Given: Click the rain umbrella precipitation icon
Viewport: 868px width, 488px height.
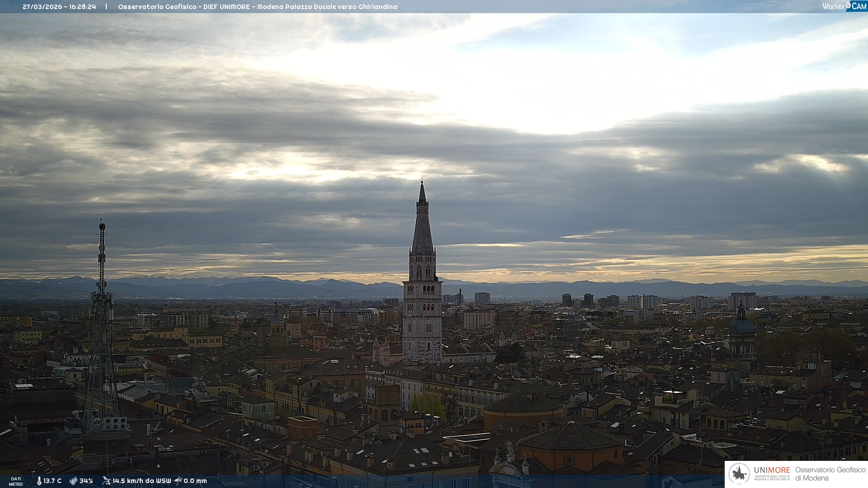Looking at the screenshot, I should [178, 481].
